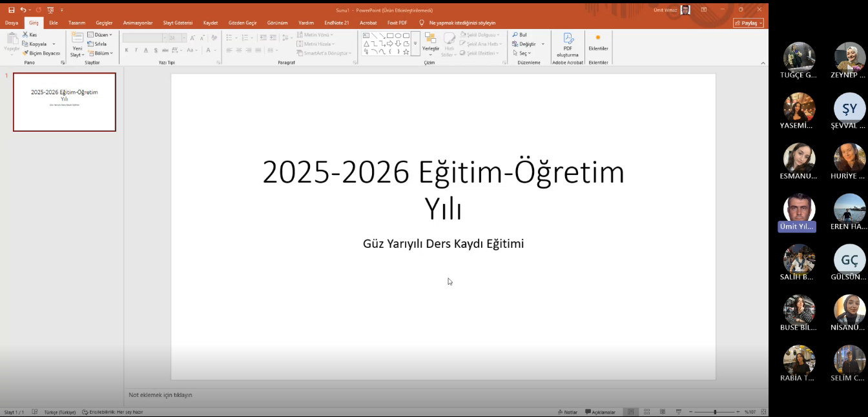Open the Açıklamalar comments button
The width and height of the screenshot is (868, 417).
click(x=601, y=412)
